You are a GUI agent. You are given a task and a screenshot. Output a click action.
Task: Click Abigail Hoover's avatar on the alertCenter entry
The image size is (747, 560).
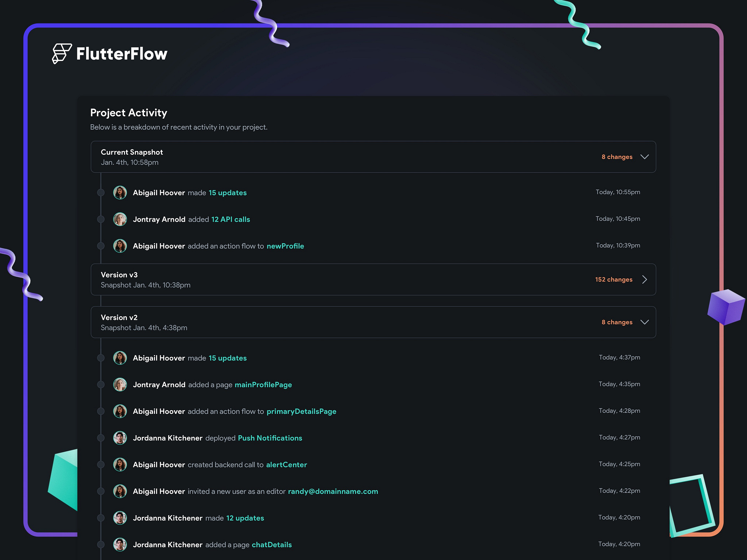(x=120, y=464)
